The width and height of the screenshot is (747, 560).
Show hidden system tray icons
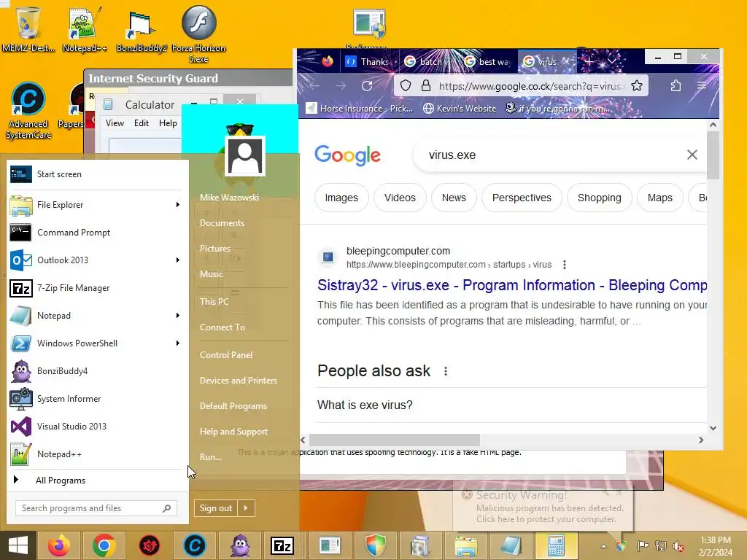tap(603, 546)
